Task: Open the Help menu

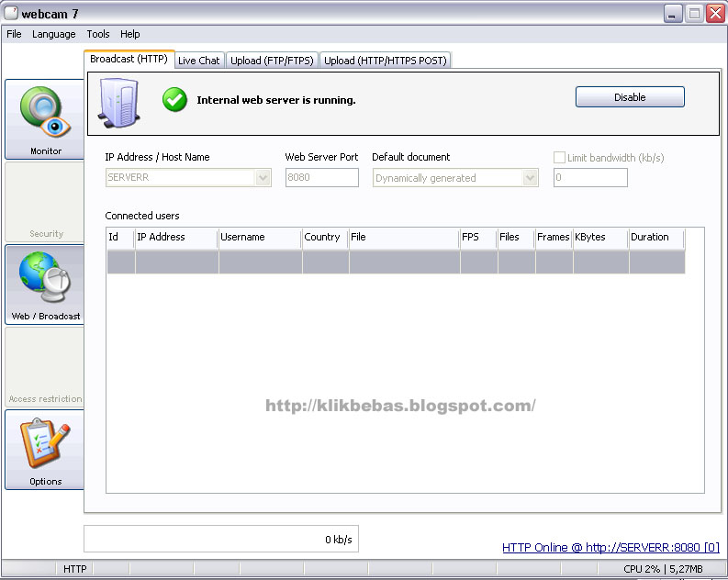Action: tap(130, 34)
